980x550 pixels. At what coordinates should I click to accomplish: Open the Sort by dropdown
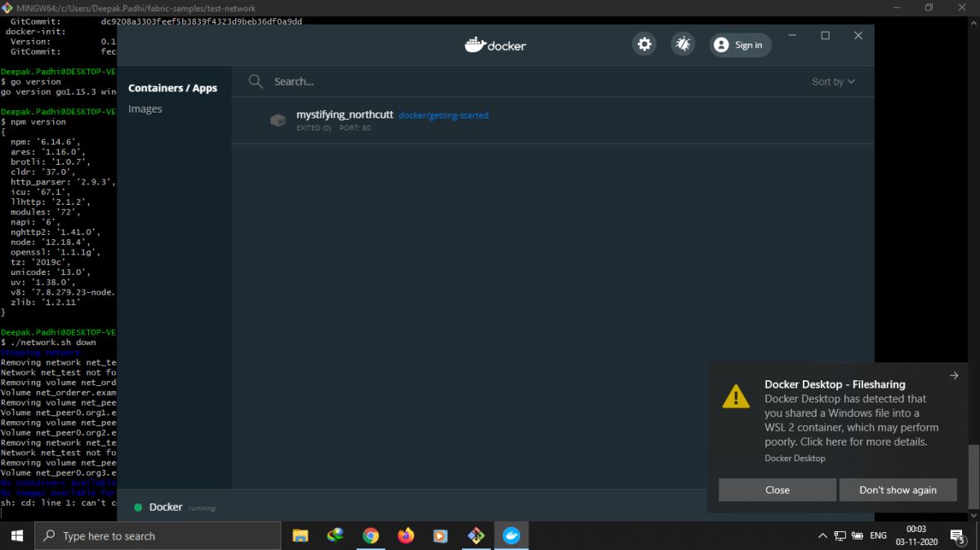click(x=833, y=82)
